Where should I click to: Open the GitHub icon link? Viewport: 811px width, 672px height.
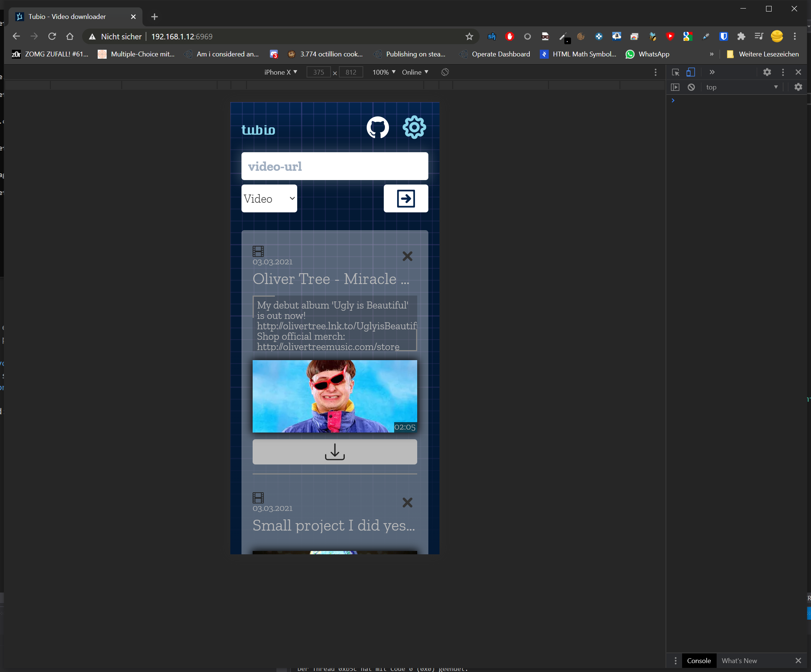click(x=377, y=127)
